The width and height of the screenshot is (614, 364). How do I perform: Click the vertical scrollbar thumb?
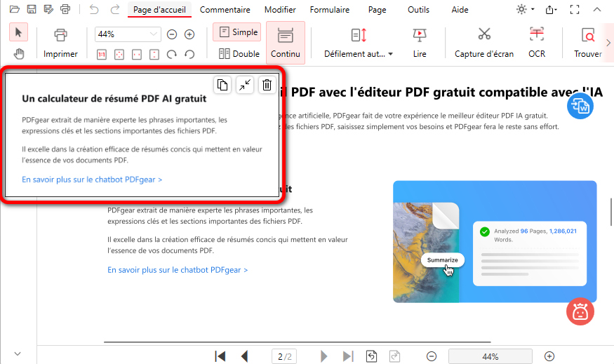click(x=611, y=212)
